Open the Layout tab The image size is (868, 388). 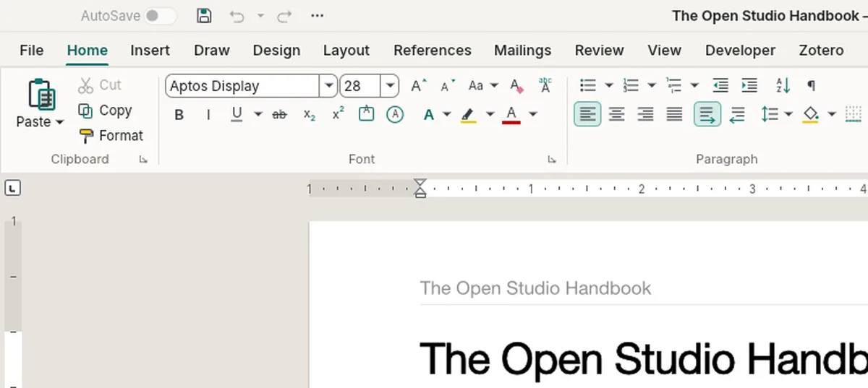[346, 51]
